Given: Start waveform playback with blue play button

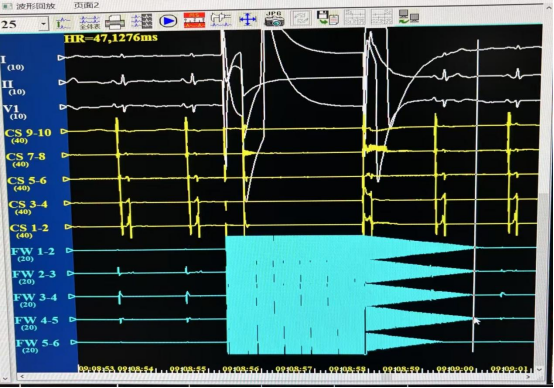Looking at the screenshot, I should tap(168, 21).
